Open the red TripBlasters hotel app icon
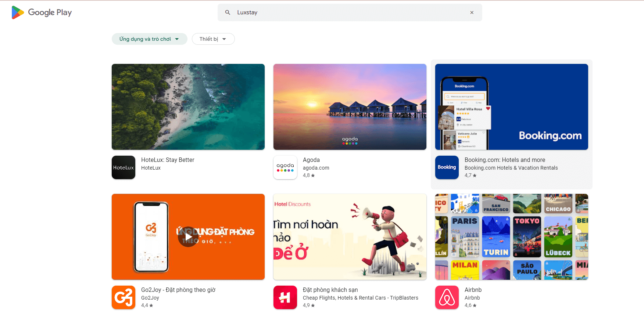 tap(285, 297)
